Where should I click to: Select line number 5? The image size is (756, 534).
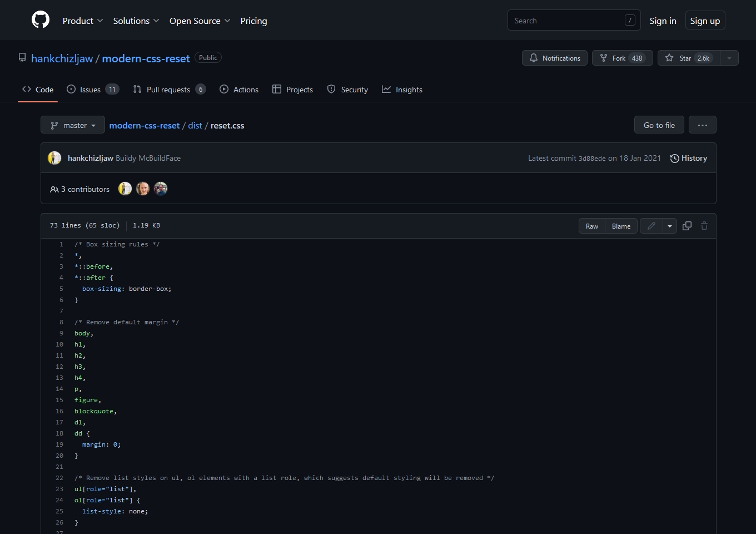point(61,289)
